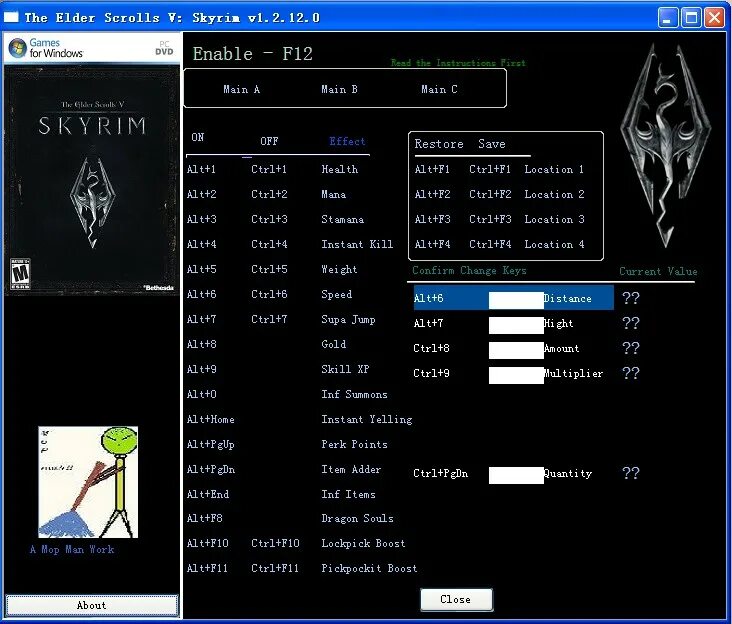Click the Multiplier input field

[516, 375]
